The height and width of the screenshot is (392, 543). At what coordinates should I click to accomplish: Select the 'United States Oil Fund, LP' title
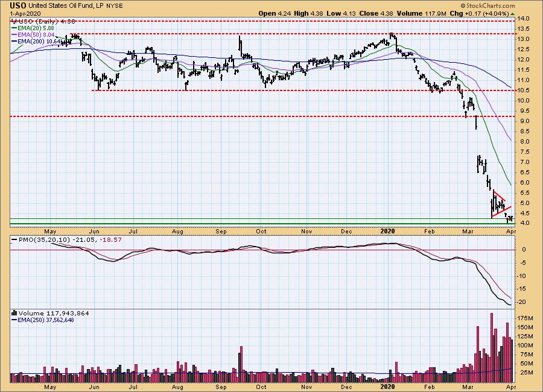coord(66,6)
